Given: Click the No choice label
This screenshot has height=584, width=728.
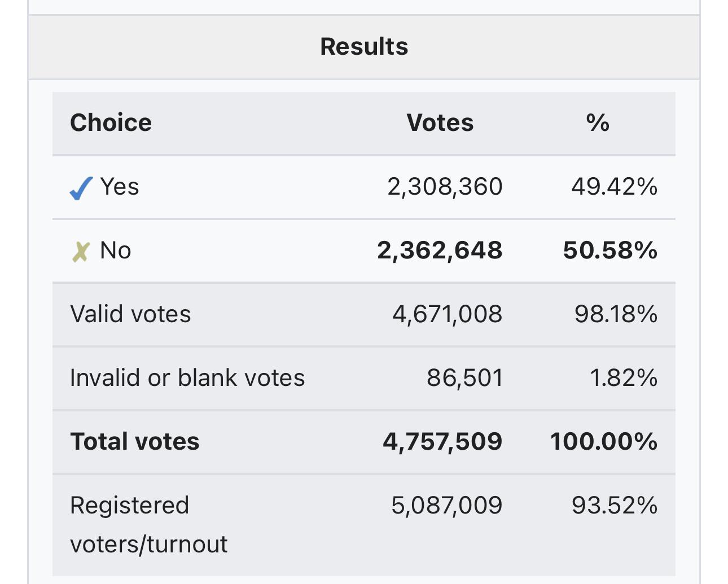Looking at the screenshot, I should 116,251.
